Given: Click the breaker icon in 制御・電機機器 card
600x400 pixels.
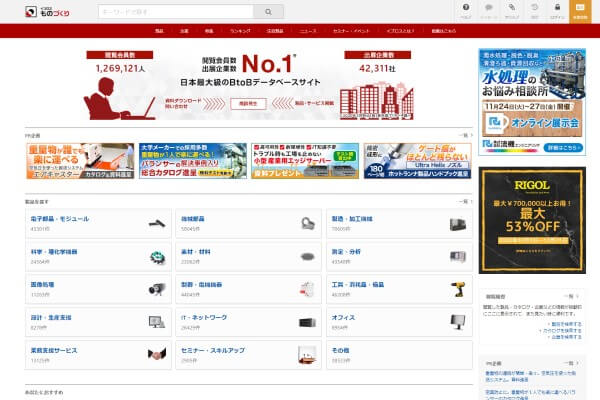Looking at the screenshot, I should (307, 289).
